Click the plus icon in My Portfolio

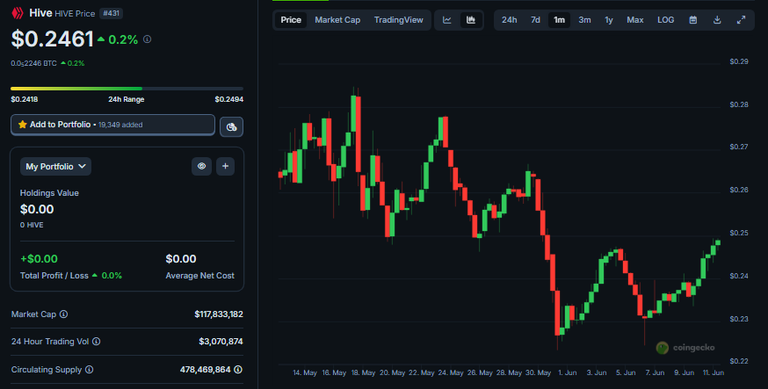[x=225, y=166]
